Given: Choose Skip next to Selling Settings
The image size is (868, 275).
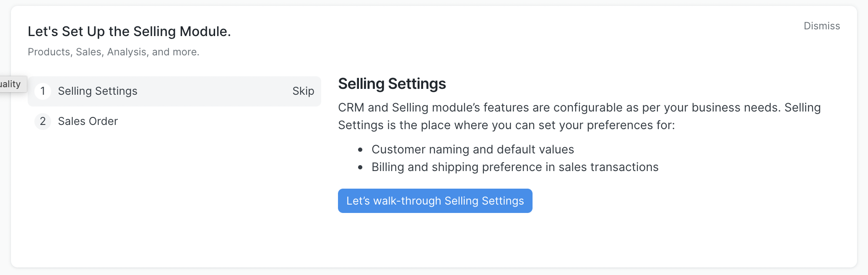Looking at the screenshot, I should [303, 91].
